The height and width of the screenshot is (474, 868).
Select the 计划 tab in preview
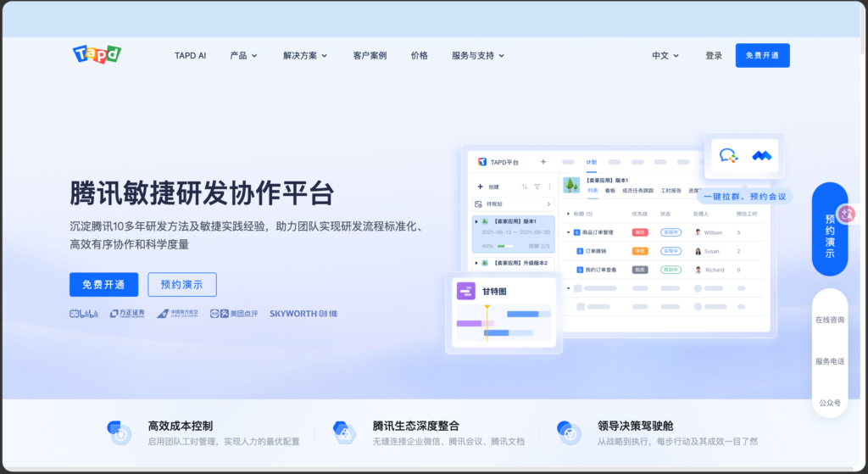[591, 162]
